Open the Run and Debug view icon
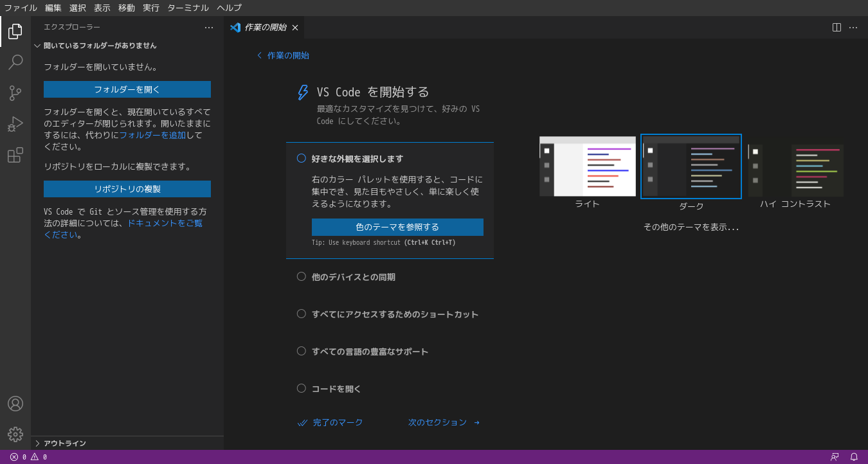This screenshot has height=464, width=868. pos(15,124)
